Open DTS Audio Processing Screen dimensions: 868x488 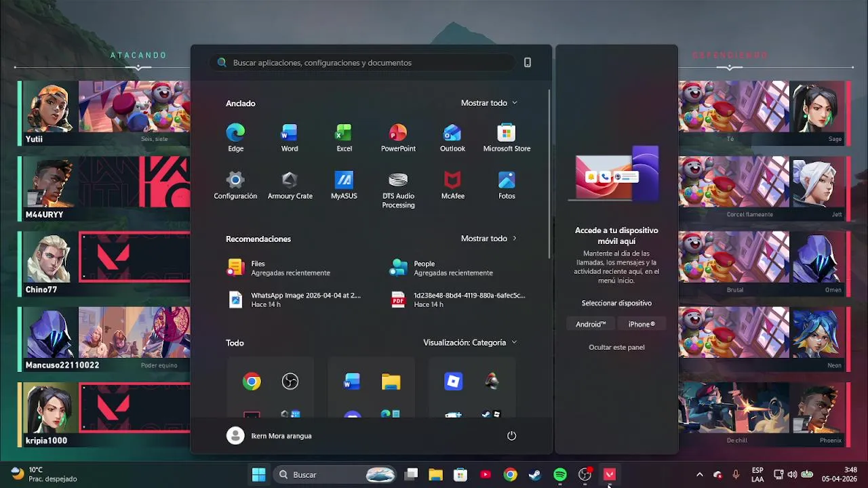pos(398,189)
